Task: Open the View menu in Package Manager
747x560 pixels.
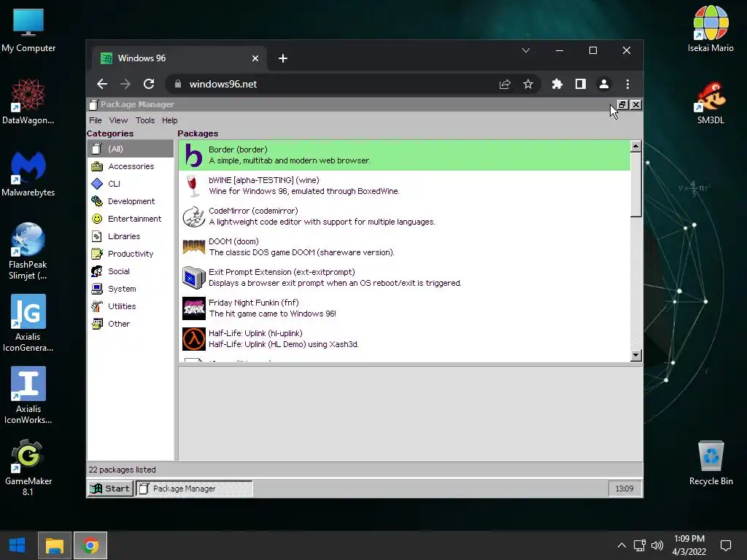Action: [118, 120]
